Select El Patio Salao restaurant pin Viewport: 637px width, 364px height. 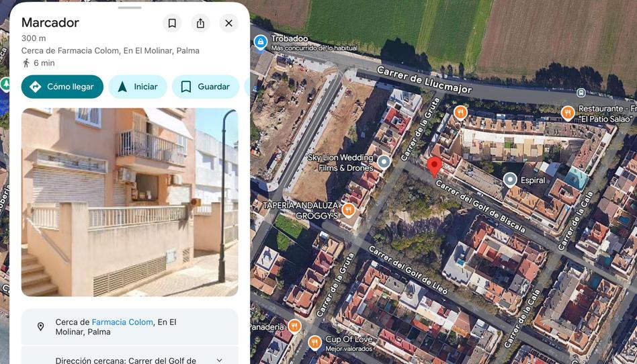pos(568,113)
